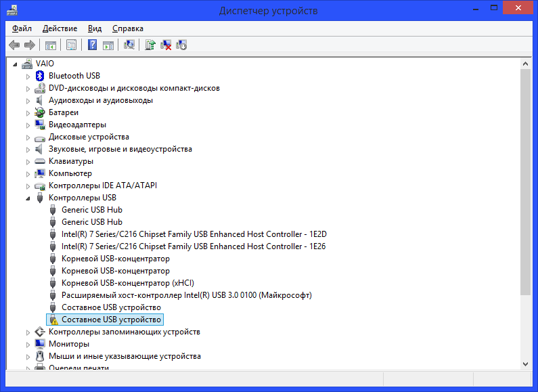The width and height of the screenshot is (538, 392).
Task: Maximize the Диспетчер устройств window
Action: [494, 7]
